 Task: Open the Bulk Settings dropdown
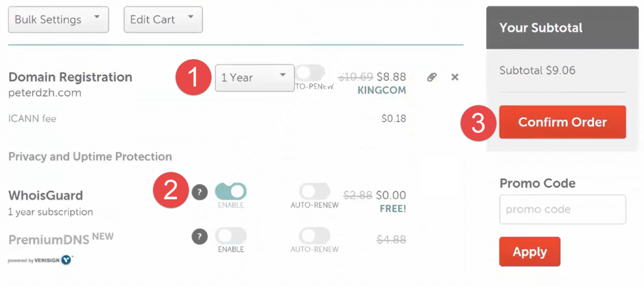click(x=58, y=19)
